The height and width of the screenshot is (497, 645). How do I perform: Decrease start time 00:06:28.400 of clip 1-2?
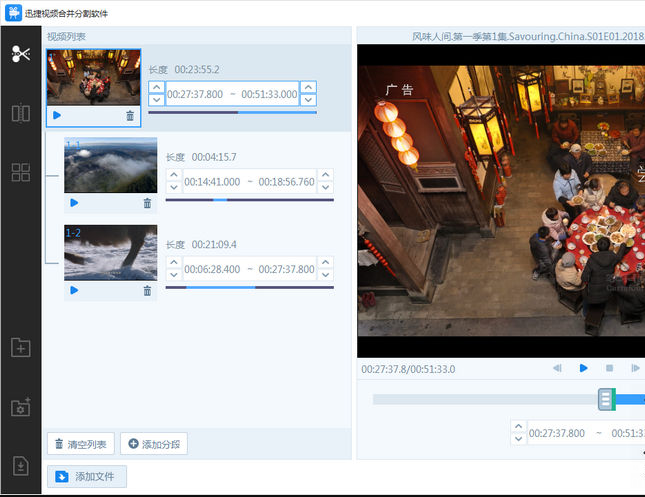174,275
